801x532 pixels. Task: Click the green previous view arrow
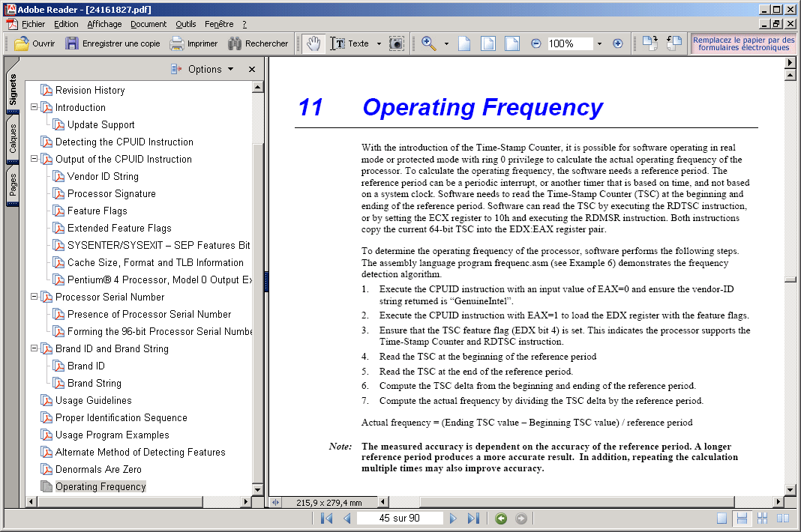[x=501, y=519]
